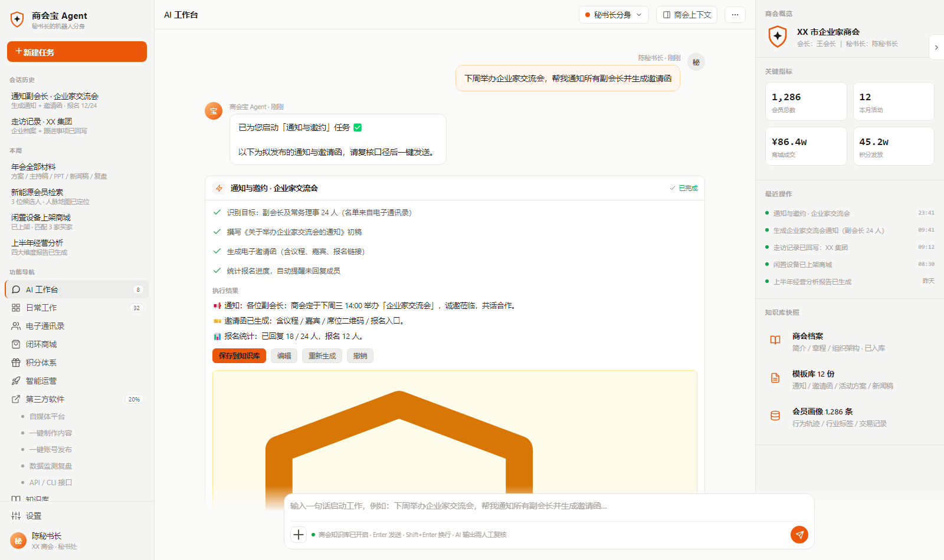The height and width of the screenshot is (560, 944).
Task: Click the orange send message icon
Action: coord(799,535)
